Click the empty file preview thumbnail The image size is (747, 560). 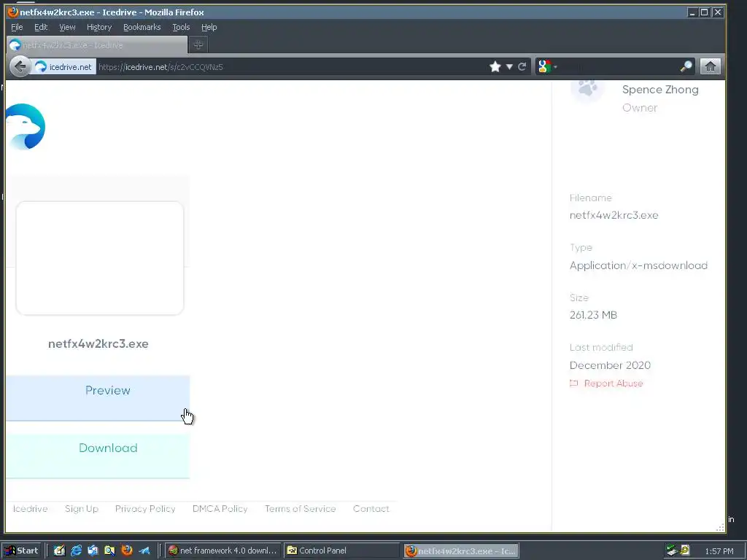[x=99, y=258]
